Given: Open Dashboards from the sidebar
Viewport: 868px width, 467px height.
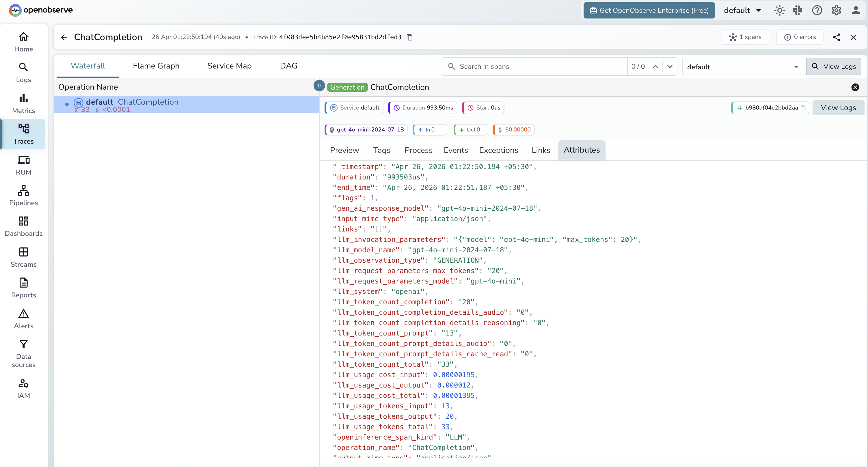Looking at the screenshot, I should click(23, 226).
